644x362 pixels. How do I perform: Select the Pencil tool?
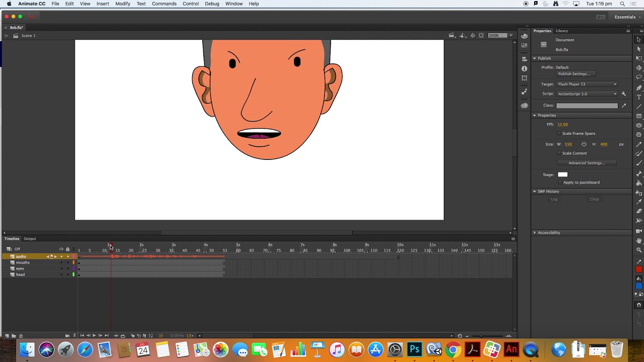click(x=639, y=144)
